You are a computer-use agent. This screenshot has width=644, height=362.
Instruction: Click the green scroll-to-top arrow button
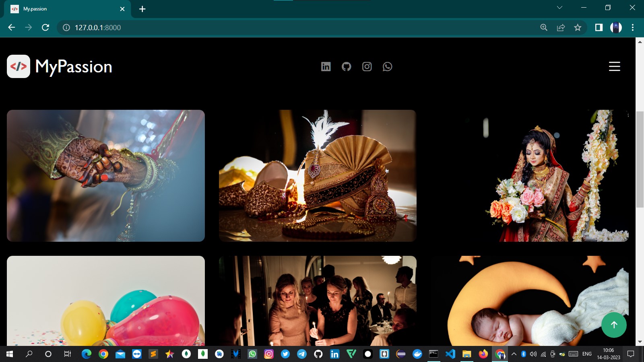[x=614, y=325]
